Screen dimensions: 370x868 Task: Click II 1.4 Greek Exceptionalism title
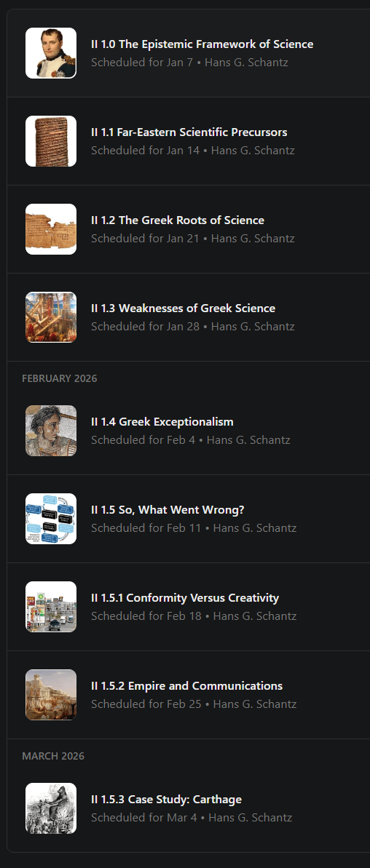click(162, 422)
